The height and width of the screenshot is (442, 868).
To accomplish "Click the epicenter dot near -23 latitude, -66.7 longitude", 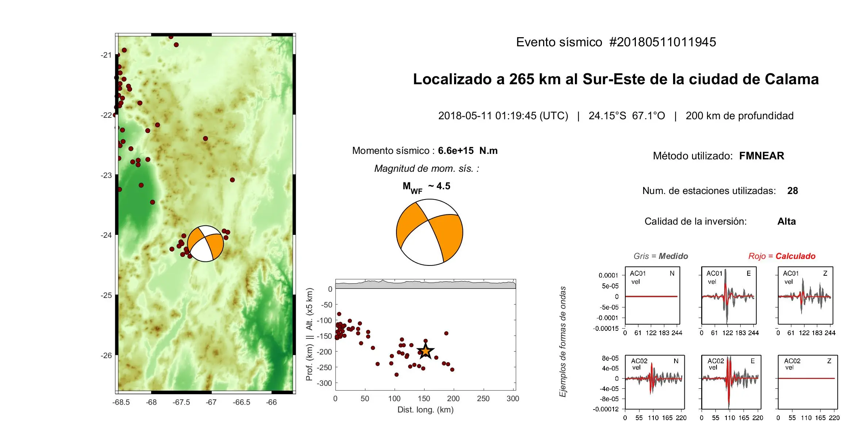I will coord(232,180).
